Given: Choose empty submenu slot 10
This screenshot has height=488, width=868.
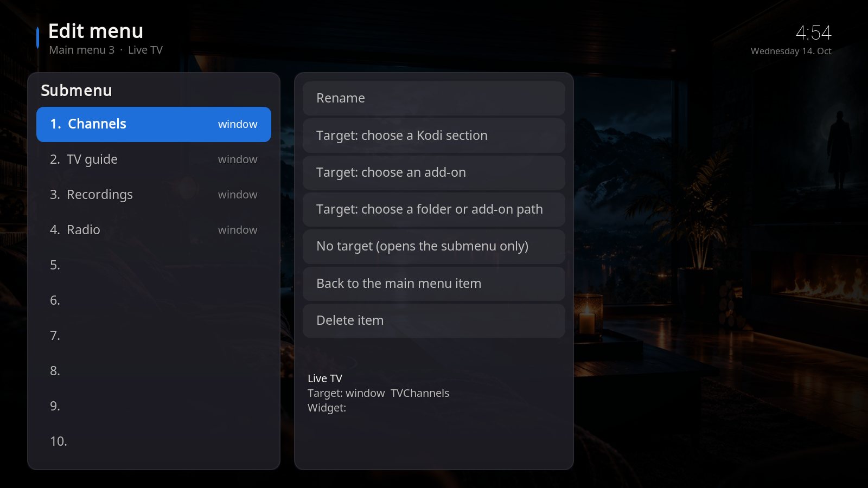Looking at the screenshot, I should 154,441.
